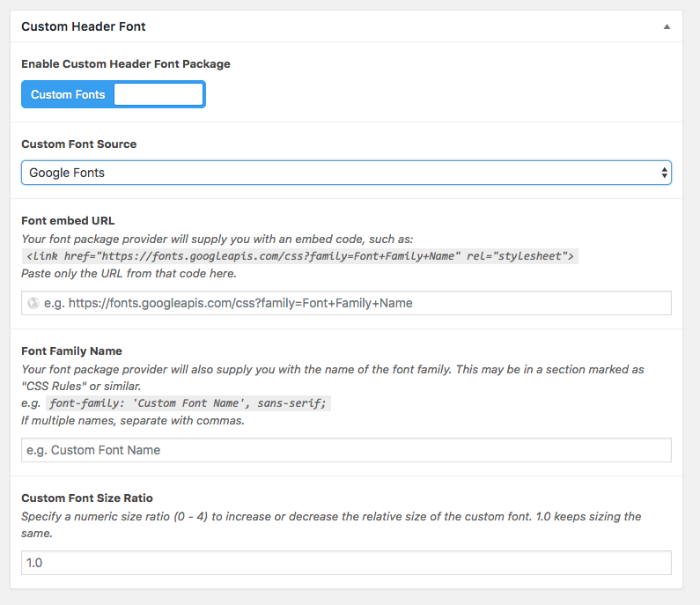The width and height of the screenshot is (700, 605).
Task: Click the 'Font Family Name' heading
Action: coord(71,351)
